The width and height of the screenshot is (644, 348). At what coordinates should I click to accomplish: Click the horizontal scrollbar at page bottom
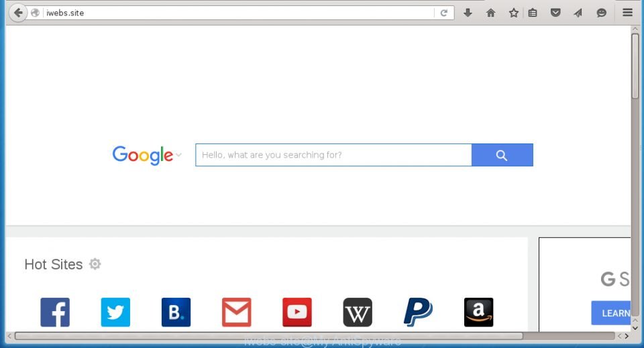[x=269, y=336]
